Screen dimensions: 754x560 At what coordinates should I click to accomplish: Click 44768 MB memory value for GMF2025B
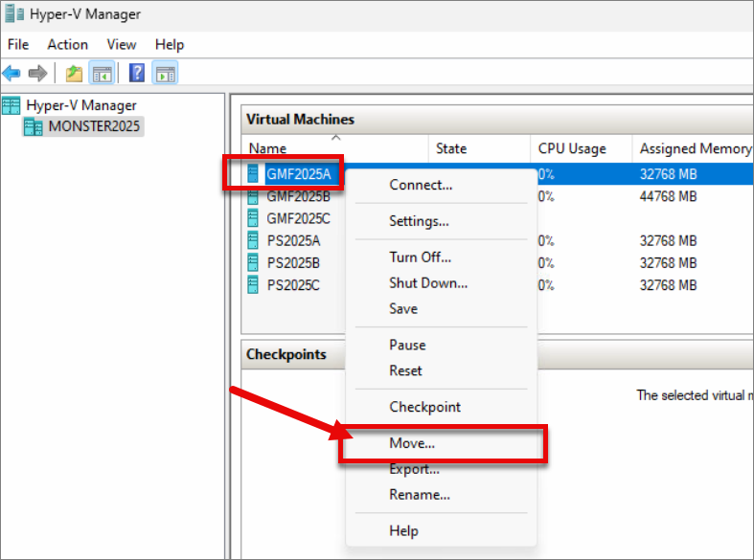tap(668, 196)
